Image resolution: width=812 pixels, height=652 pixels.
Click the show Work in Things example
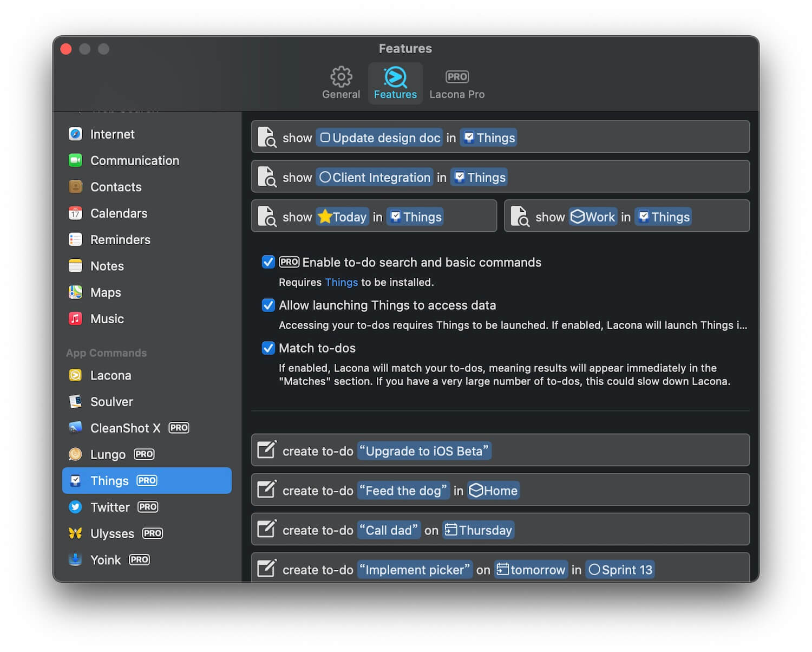pyautogui.click(x=627, y=216)
